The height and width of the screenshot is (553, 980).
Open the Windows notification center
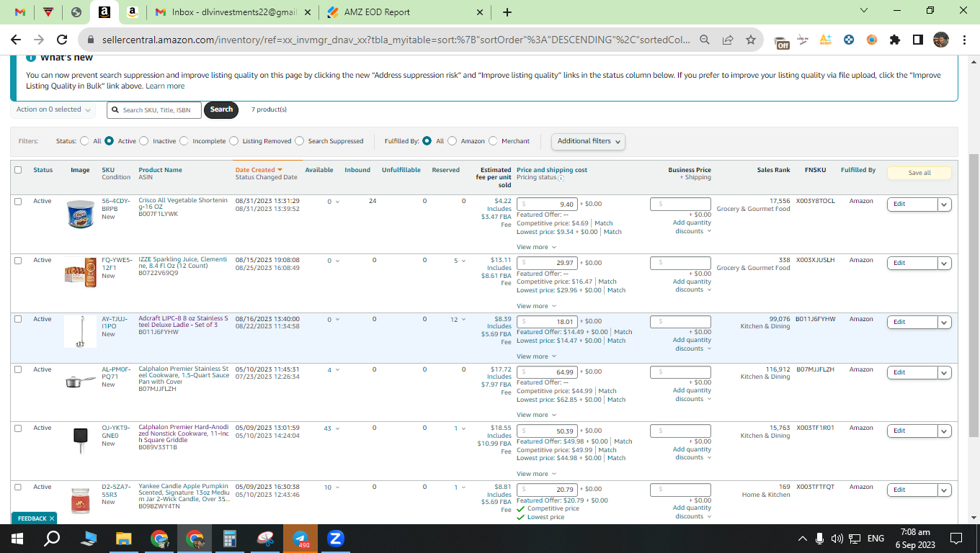coord(956,538)
